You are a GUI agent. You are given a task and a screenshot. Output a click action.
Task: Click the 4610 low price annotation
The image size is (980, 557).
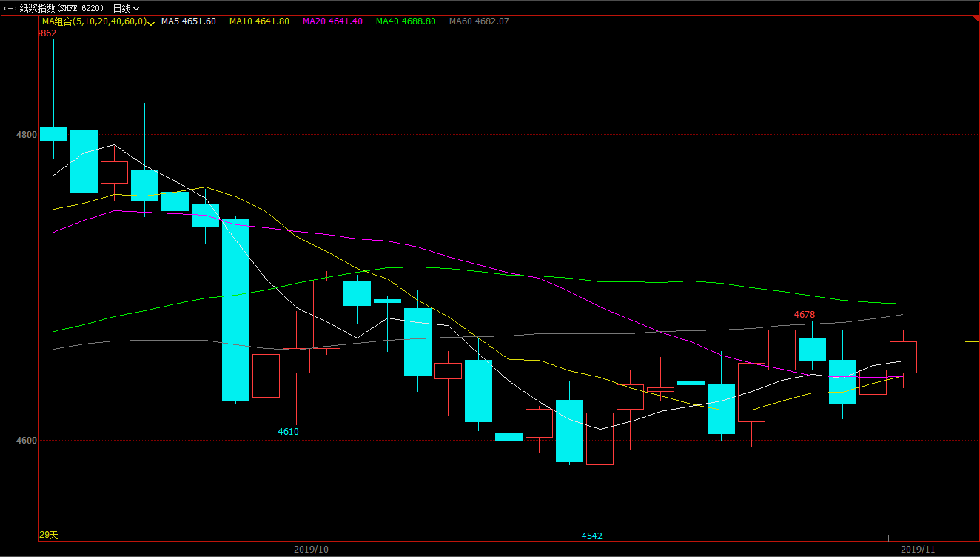point(288,431)
